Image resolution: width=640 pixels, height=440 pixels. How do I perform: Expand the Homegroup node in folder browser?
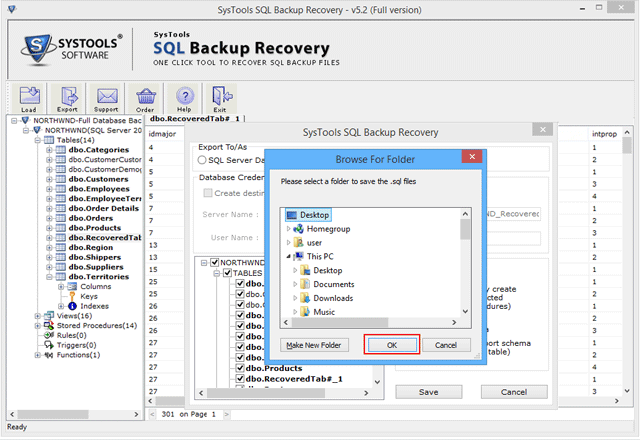coord(288,229)
